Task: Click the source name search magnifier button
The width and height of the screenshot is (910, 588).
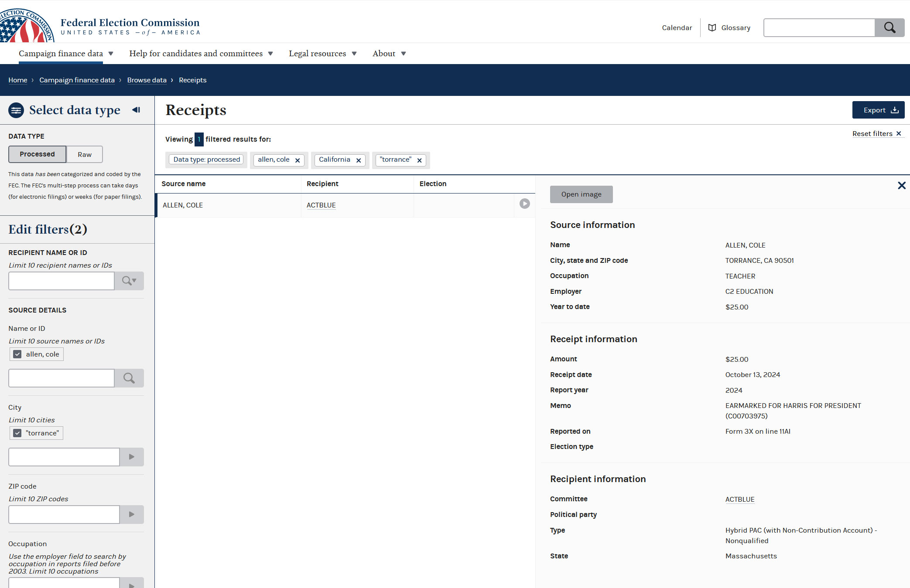Action: 129,378
